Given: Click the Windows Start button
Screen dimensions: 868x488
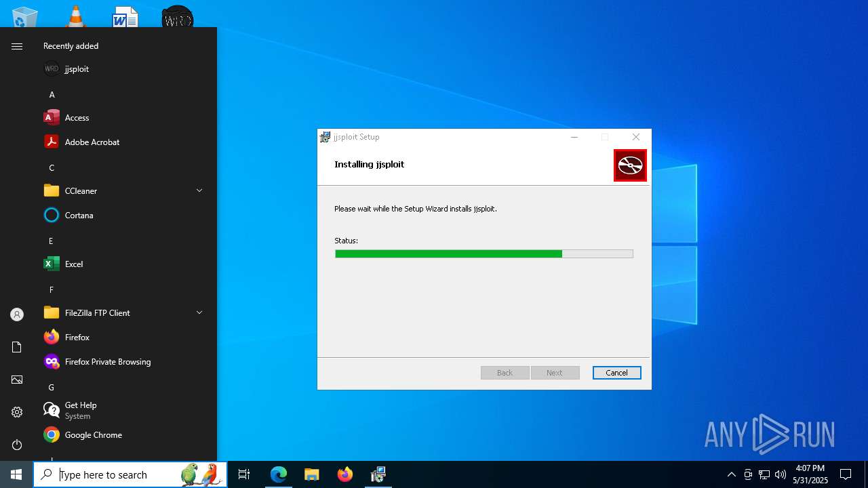Looking at the screenshot, I should pyautogui.click(x=16, y=474).
